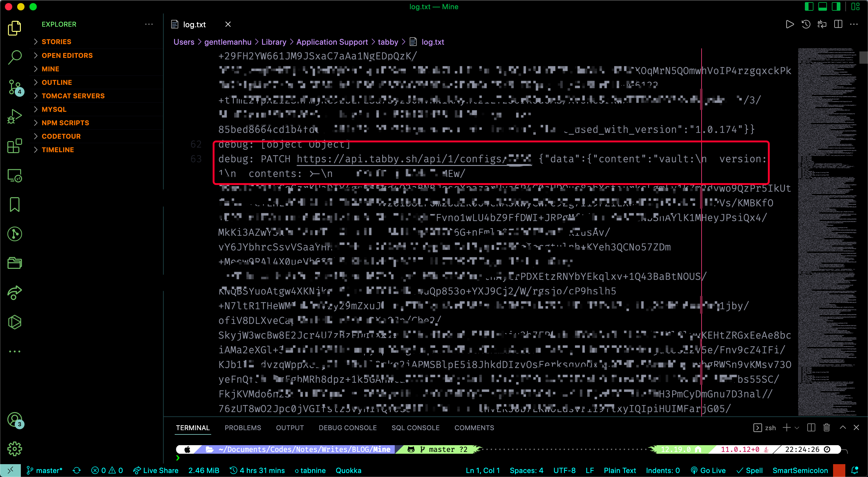Click the Manage settings gear icon
Viewport: 868px width, 477px height.
tap(14, 449)
